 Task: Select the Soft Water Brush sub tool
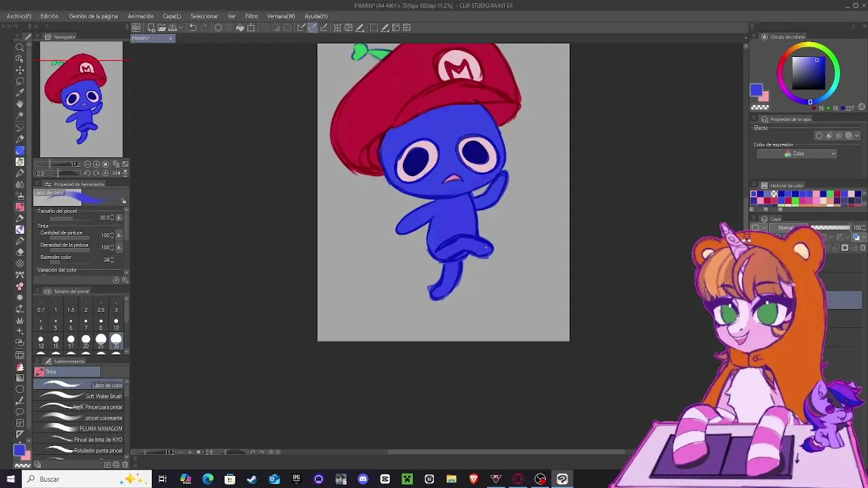click(80, 396)
